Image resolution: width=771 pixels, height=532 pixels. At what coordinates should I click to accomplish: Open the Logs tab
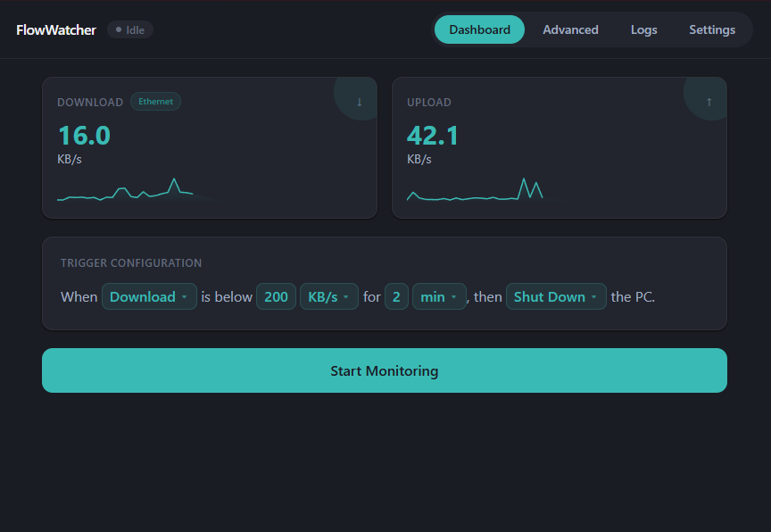tap(643, 29)
